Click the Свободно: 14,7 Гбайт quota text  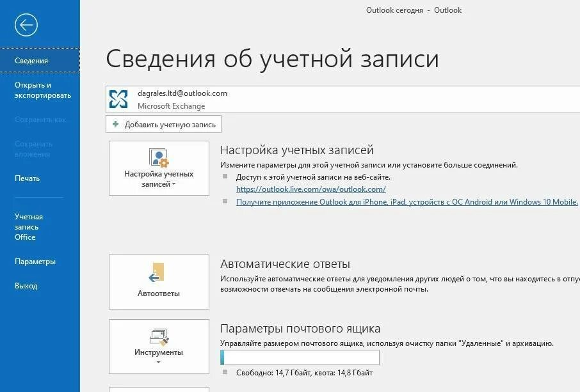[305, 373]
